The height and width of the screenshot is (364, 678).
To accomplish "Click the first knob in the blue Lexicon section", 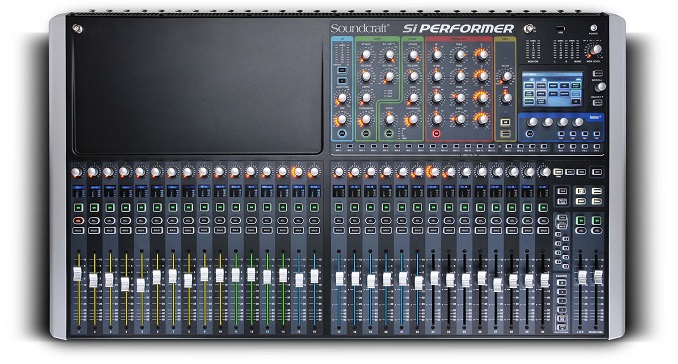I will 533,122.
